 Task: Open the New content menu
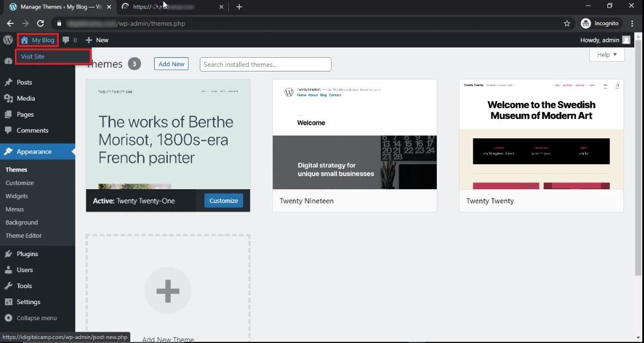(x=97, y=40)
